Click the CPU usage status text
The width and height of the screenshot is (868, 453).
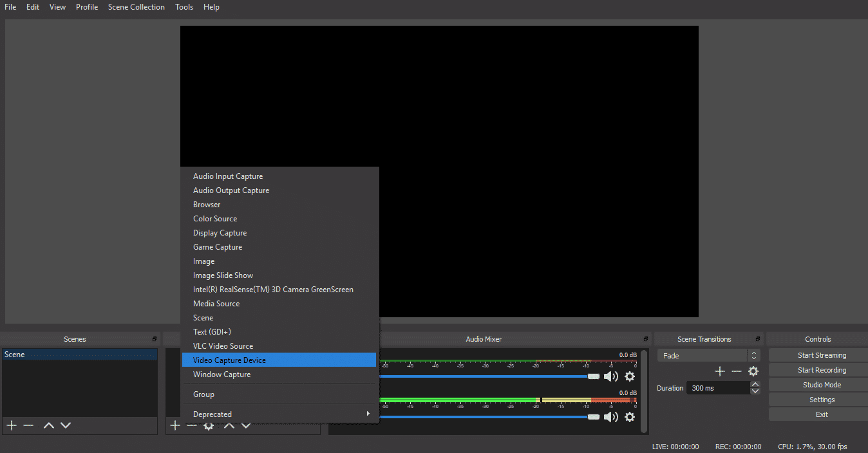tap(813, 447)
